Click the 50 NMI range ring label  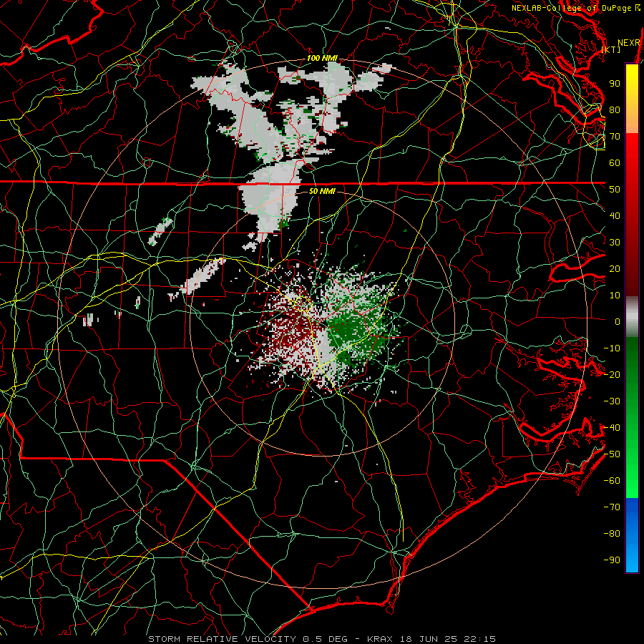[322, 191]
